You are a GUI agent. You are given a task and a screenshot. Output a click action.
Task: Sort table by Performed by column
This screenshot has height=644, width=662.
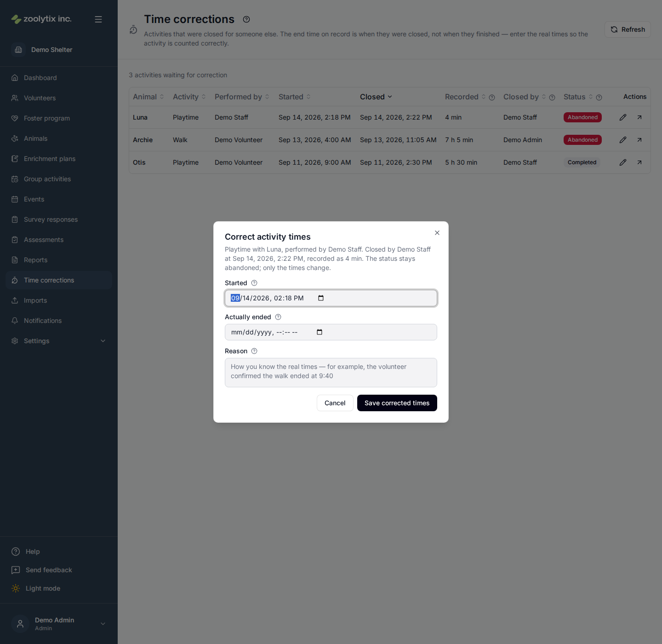click(242, 97)
